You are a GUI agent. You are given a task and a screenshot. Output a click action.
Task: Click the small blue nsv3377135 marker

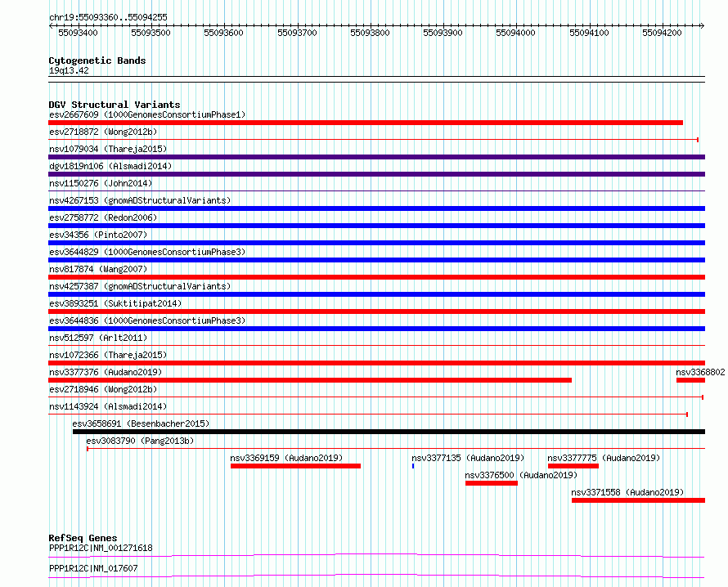[x=413, y=466]
